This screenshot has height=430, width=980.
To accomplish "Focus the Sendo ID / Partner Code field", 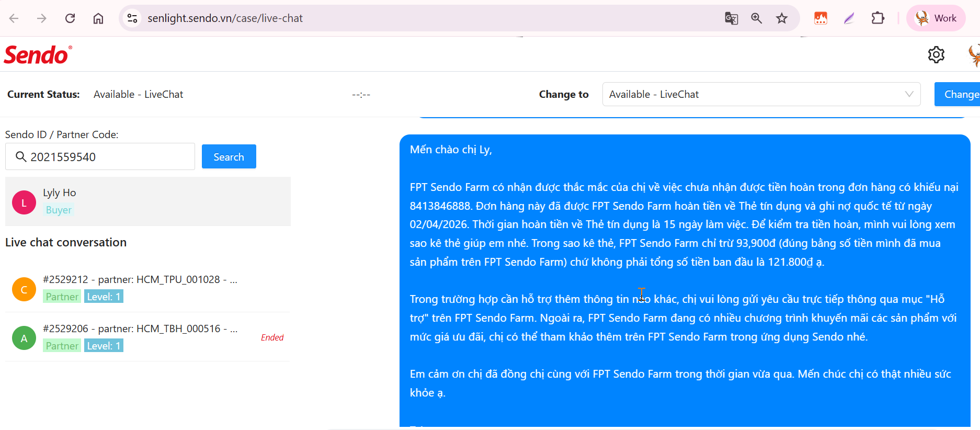I will click(x=100, y=156).
